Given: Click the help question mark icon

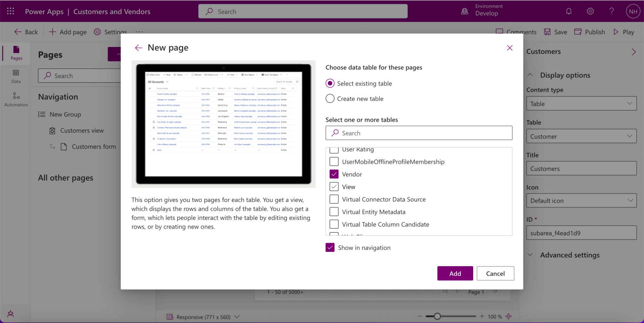Looking at the screenshot, I should click(611, 11).
